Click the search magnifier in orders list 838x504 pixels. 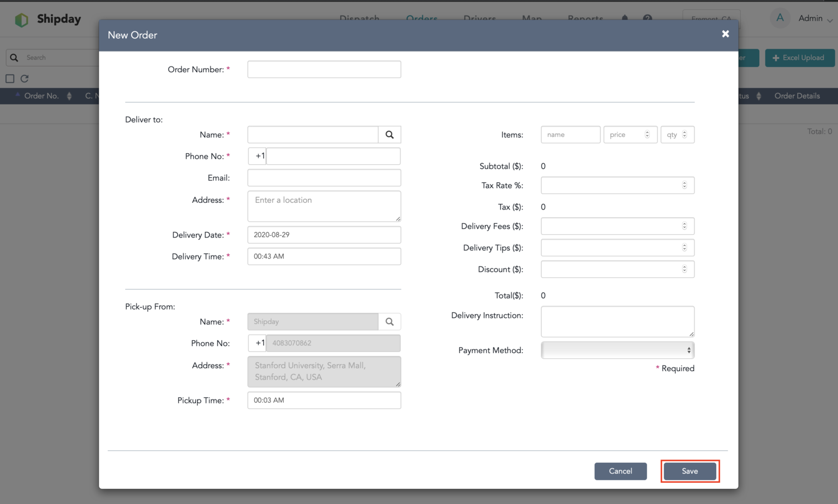[15, 58]
